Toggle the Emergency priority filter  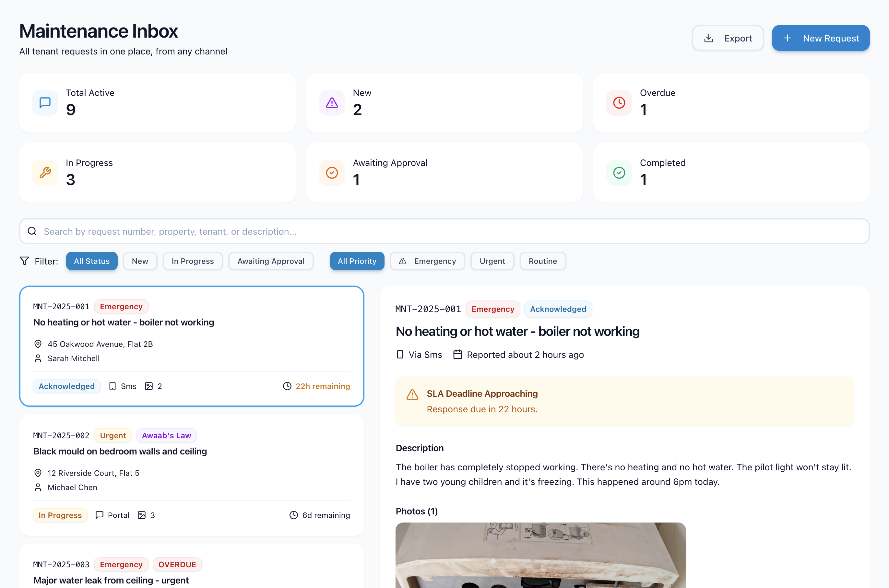click(427, 261)
